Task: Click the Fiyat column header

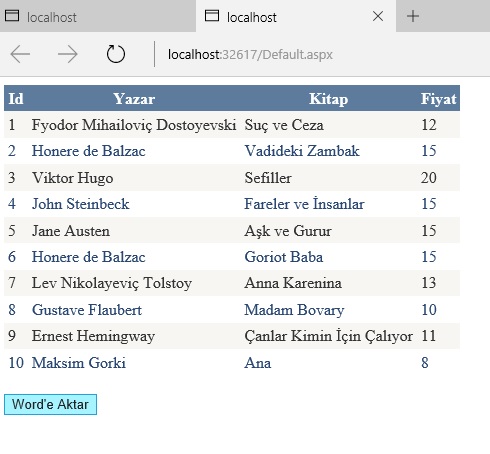Action: 438,99
